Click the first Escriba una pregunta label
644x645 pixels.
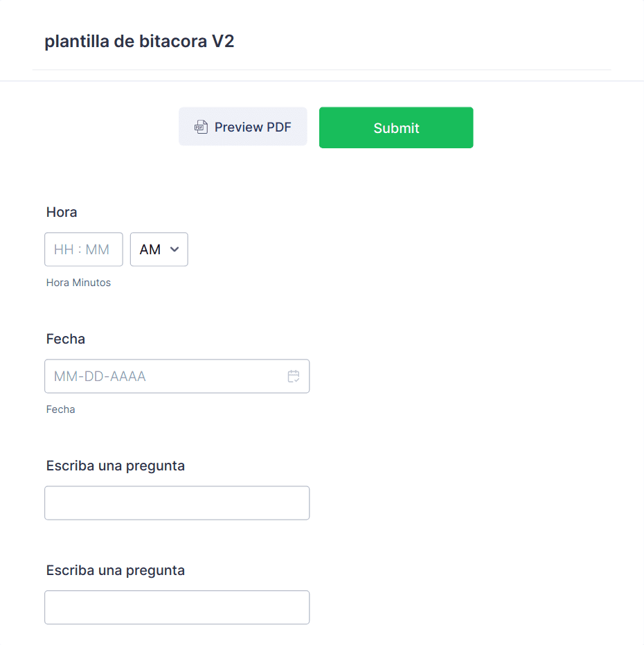click(116, 466)
